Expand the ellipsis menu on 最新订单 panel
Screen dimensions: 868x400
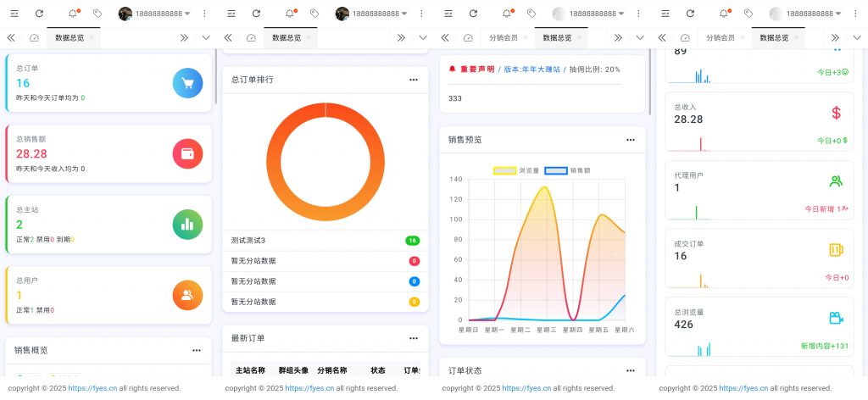coord(414,338)
